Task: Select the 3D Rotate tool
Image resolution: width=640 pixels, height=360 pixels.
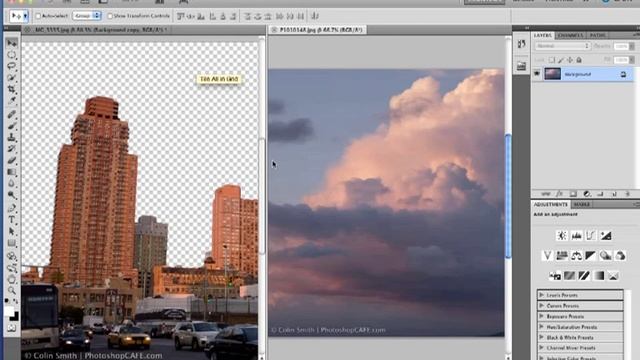Action: pos(12,257)
